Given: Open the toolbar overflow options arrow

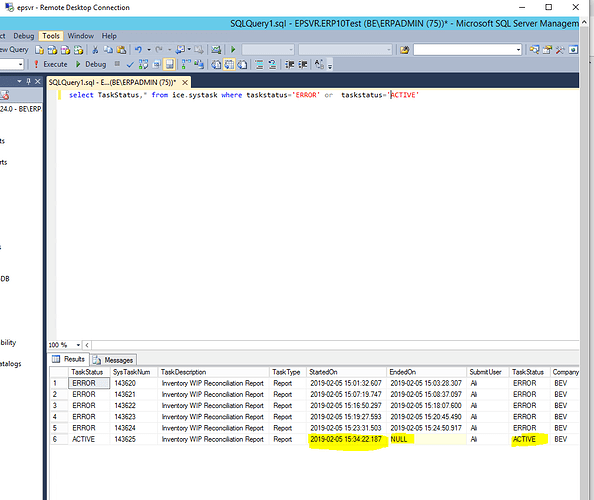Looking at the screenshot, I should 330,66.
